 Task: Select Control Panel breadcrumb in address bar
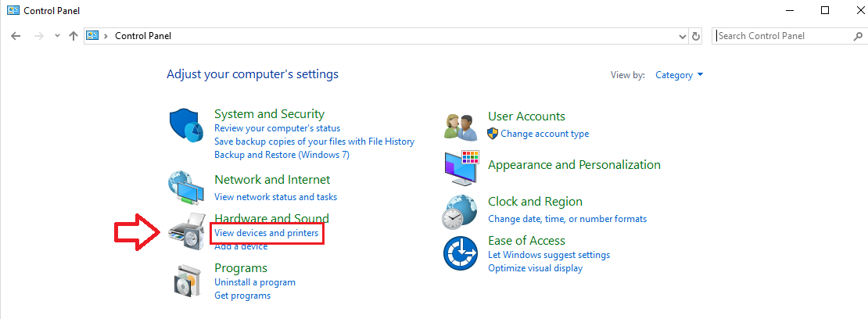(143, 36)
